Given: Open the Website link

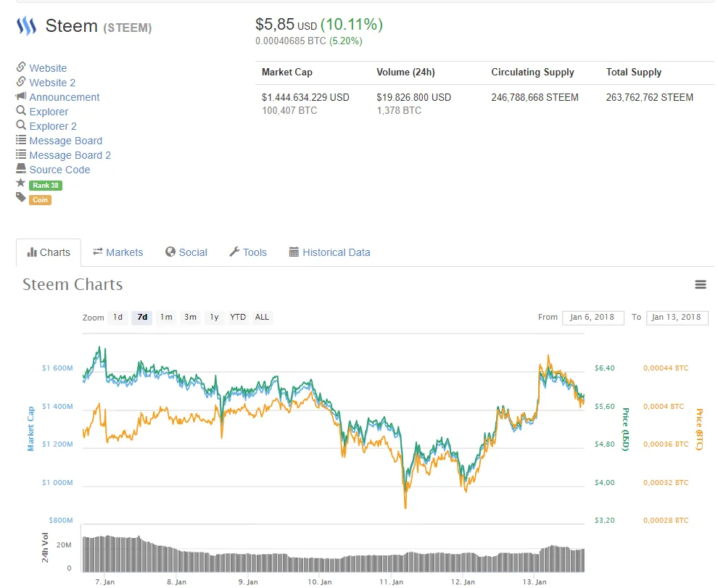Looking at the screenshot, I should pos(48,68).
